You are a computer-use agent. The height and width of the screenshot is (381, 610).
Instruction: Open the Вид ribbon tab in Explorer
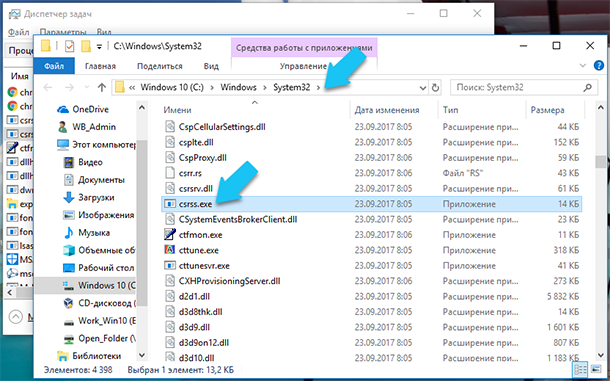211,66
